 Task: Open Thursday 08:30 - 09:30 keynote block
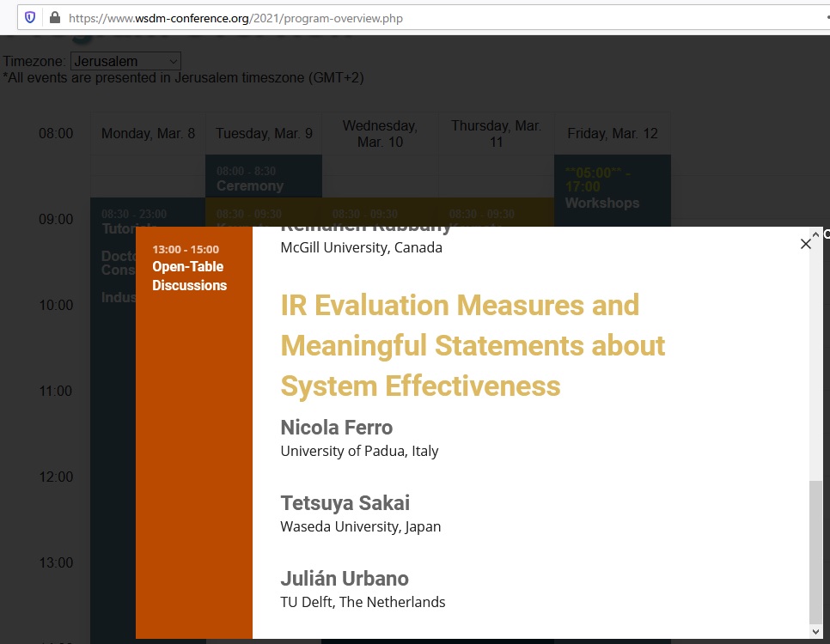pyautogui.click(x=496, y=212)
